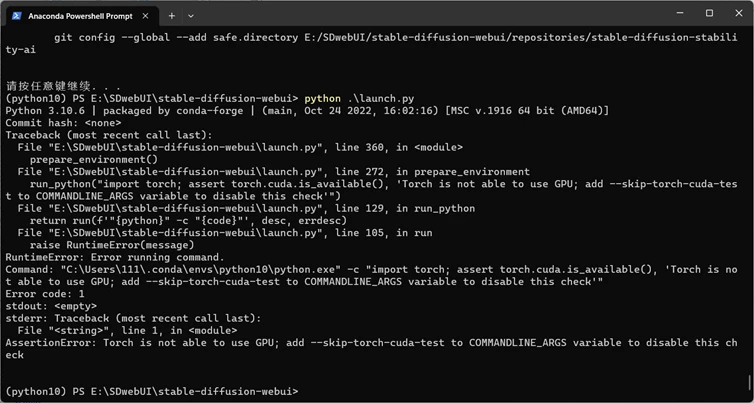Click the PowerShell icon in the tab
754x403 pixels.
click(x=16, y=16)
